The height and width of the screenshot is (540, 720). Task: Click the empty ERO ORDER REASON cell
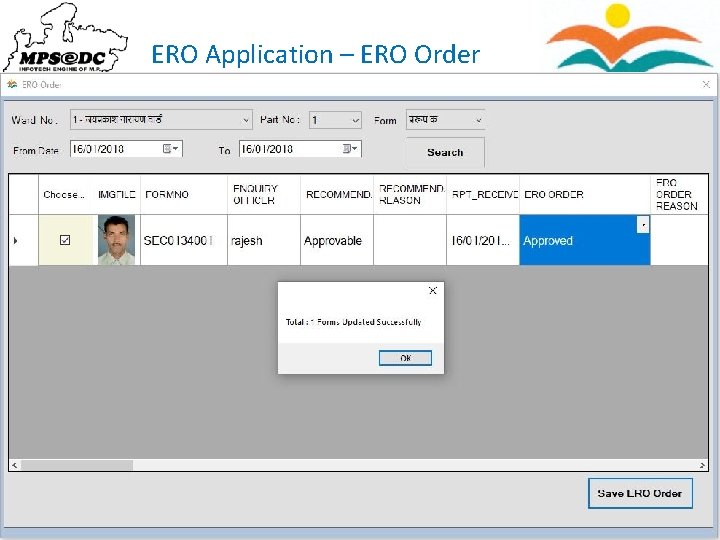[x=680, y=240]
